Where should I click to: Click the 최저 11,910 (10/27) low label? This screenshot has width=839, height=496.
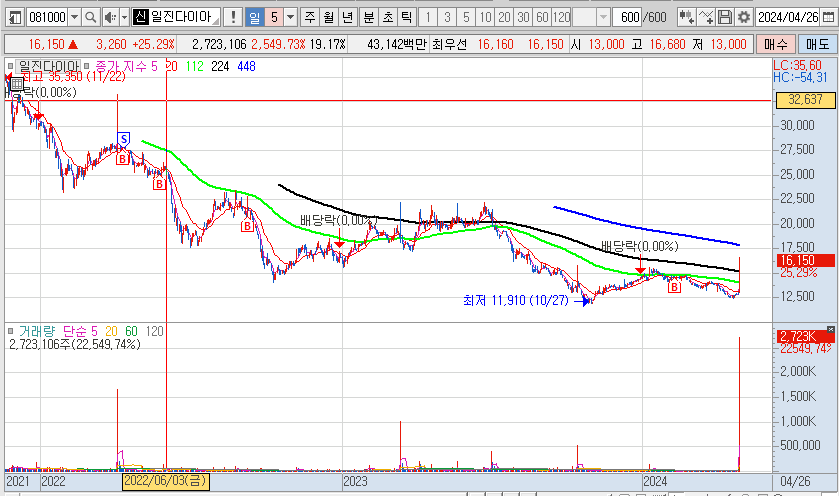pyautogui.click(x=516, y=300)
